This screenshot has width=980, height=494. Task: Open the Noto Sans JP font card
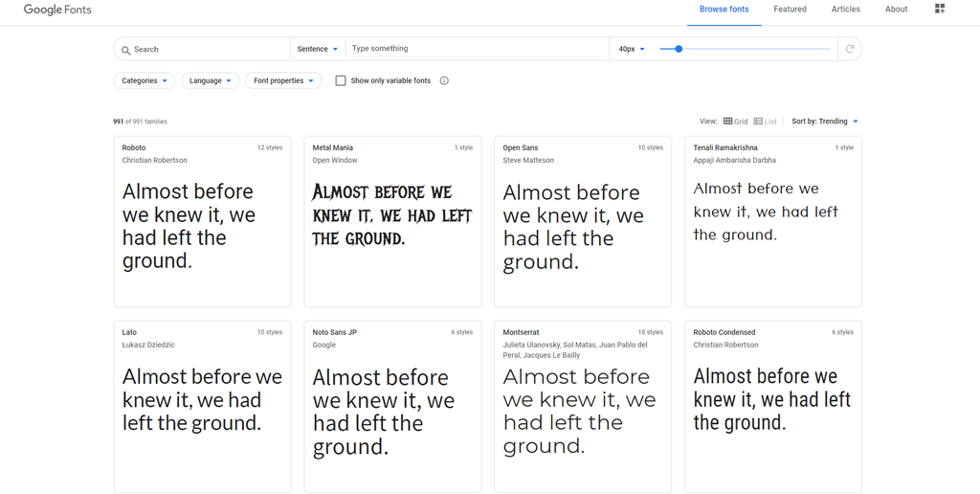392,407
